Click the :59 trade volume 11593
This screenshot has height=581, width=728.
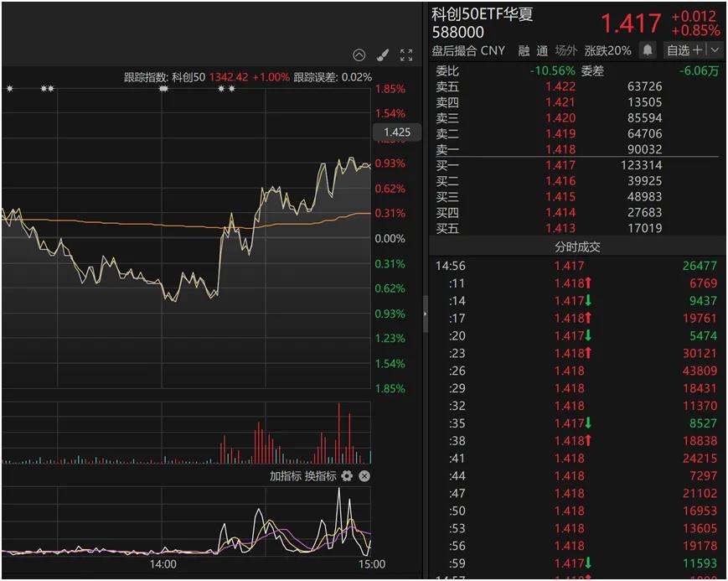700,563
